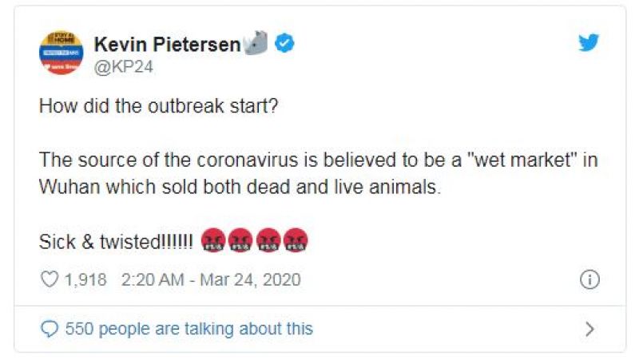Click the Twitter bird logo
Viewport: 639px width, 364px height.
pos(589,43)
